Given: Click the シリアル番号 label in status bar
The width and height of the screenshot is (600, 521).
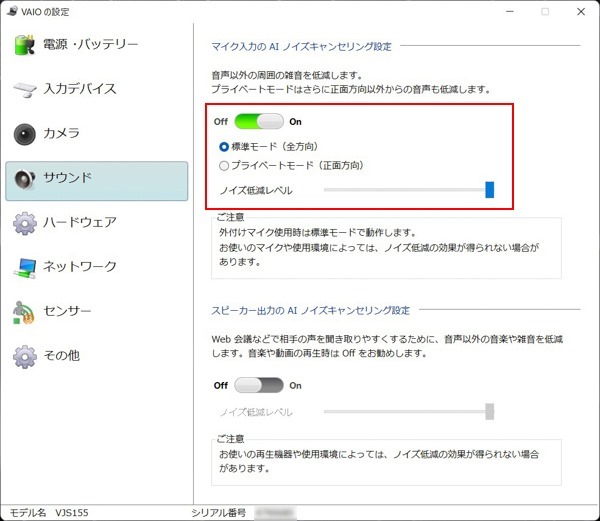Looking at the screenshot, I should click(218, 513).
